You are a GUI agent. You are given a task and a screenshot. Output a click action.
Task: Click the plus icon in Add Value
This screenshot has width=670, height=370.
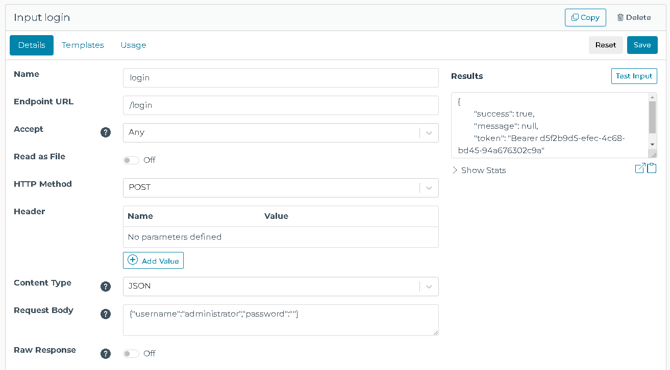[x=133, y=260]
